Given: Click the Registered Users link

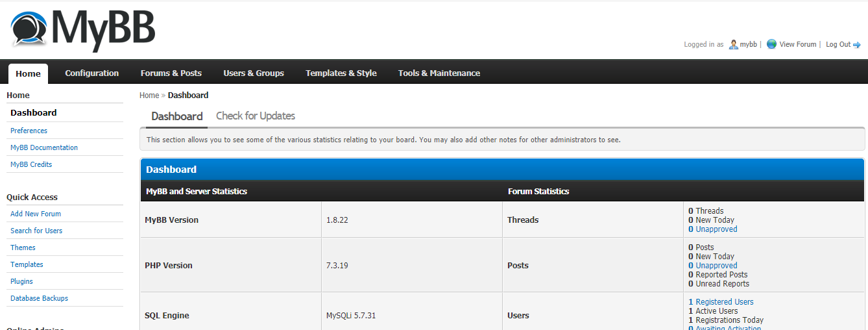Looking at the screenshot, I should pos(721,302).
